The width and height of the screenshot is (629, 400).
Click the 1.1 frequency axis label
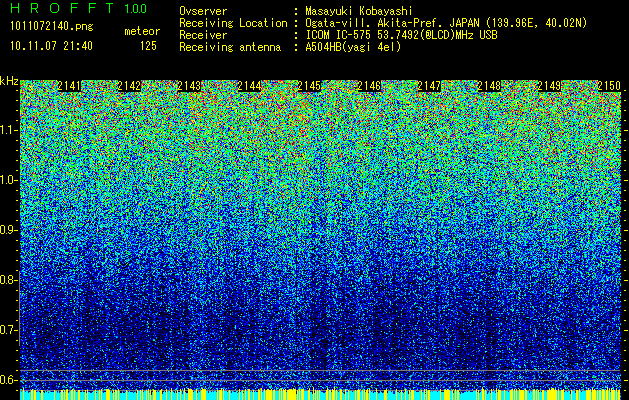8,130
